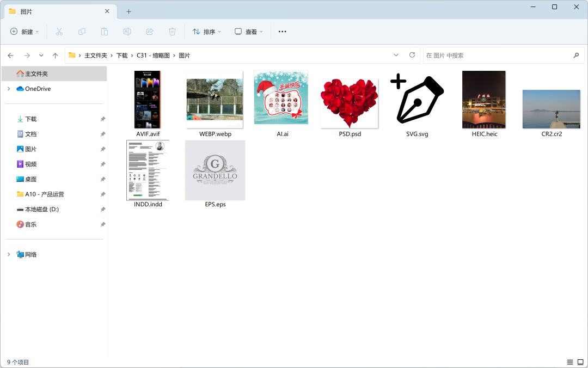
Task: Click the pin icon next to 下载
Action: click(x=102, y=119)
